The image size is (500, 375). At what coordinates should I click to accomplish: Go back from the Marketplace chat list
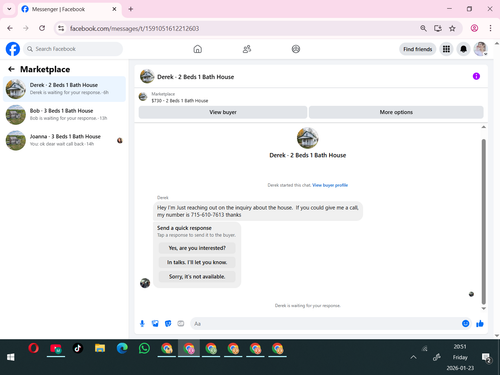click(11, 69)
